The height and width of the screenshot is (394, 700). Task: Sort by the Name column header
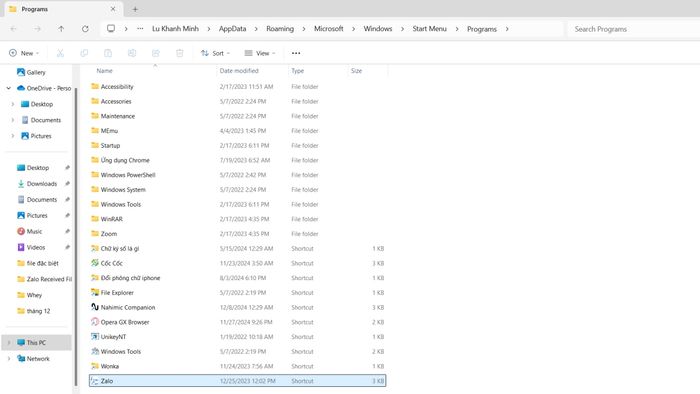click(x=104, y=71)
